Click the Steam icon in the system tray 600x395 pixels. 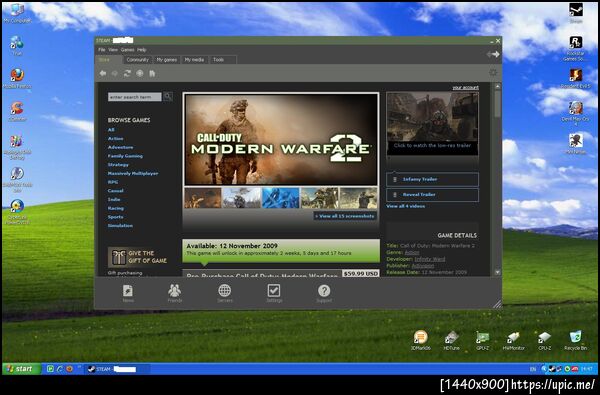pos(552,369)
